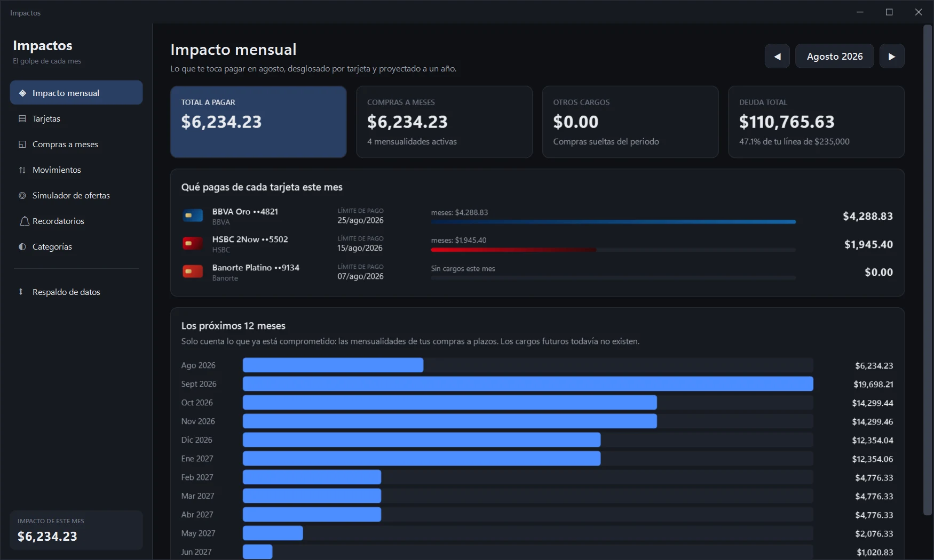Click the Simulador de ofertas icon
This screenshot has height=560, width=934.
click(22, 195)
